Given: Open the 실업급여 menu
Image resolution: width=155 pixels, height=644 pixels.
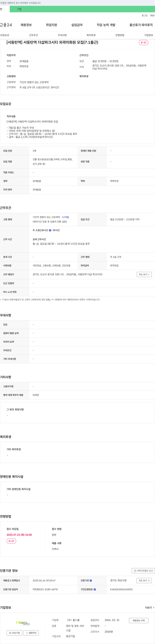Looking at the screenshot, I should 77,25.
